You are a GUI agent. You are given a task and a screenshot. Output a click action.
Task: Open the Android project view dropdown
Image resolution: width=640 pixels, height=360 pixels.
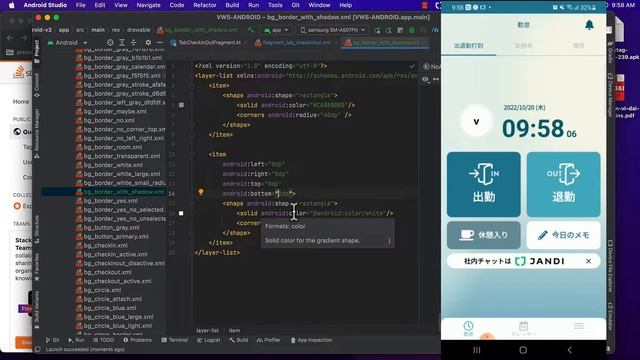point(68,42)
